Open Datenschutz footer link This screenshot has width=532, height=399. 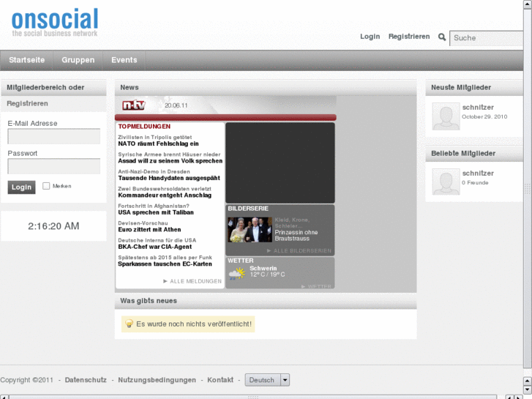pyautogui.click(x=86, y=380)
